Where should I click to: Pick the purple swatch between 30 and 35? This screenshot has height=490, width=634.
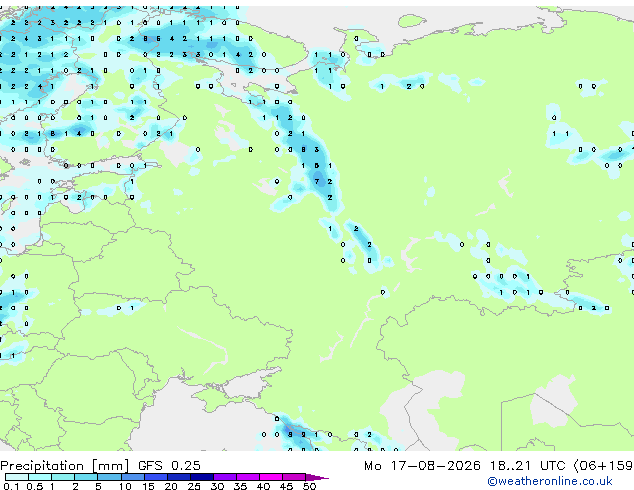[x=225, y=477]
